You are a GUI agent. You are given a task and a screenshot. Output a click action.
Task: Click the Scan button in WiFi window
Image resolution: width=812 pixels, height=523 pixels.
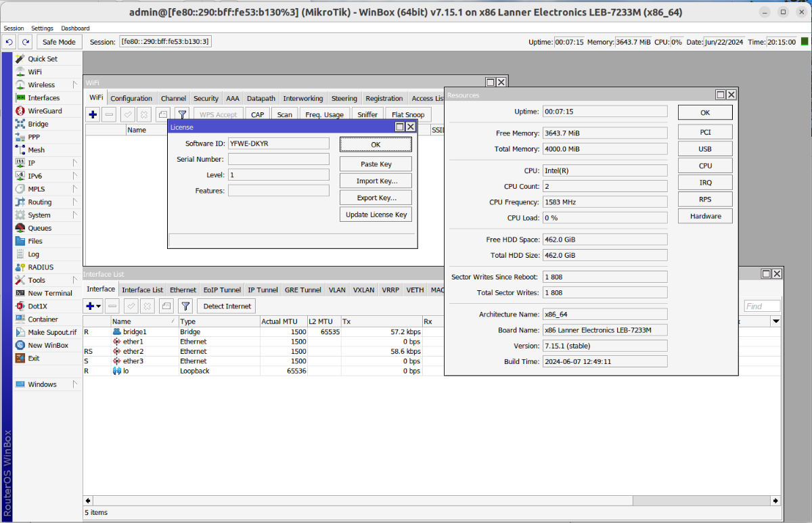tap(285, 114)
